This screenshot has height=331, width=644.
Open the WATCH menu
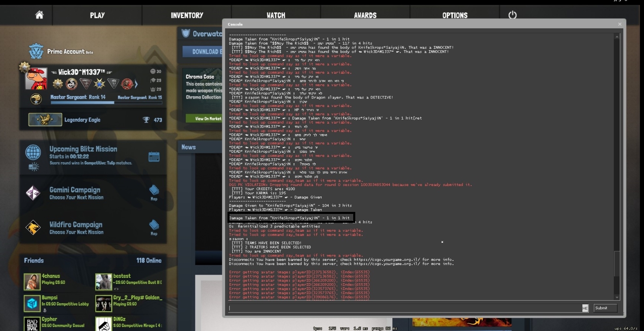(276, 15)
